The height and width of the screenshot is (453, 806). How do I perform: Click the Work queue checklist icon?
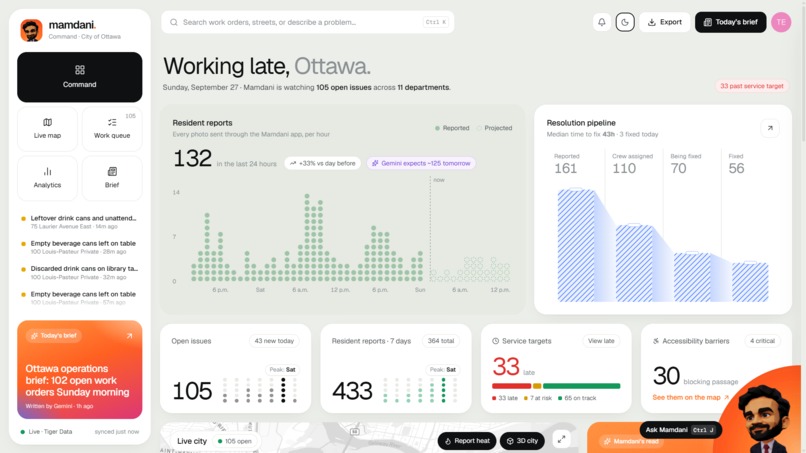click(112, 122)
